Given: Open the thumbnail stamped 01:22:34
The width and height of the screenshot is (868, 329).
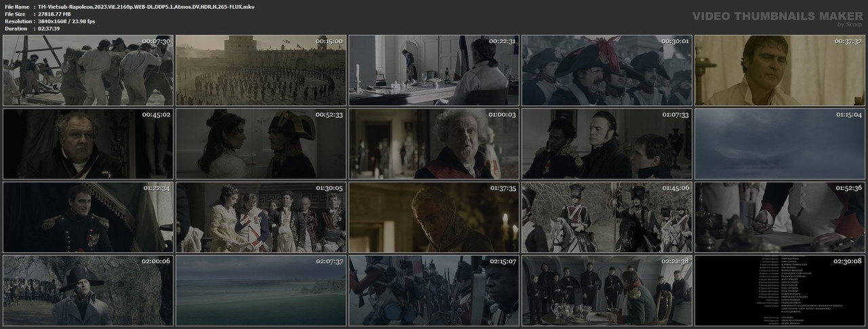Looking at the screenshot, I should (x=88, y=216).
